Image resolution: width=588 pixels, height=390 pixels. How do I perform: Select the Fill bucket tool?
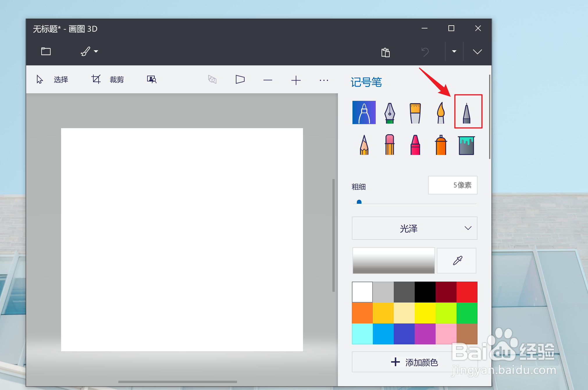pos(466,144)
